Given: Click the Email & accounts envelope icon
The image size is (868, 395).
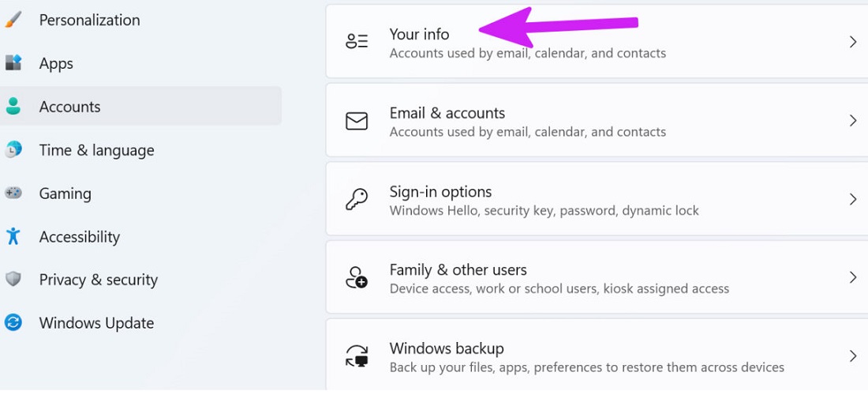Looking at the screenshot, I should (x=357, y=121).
